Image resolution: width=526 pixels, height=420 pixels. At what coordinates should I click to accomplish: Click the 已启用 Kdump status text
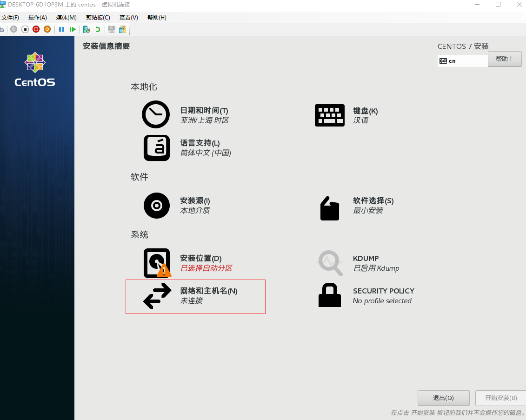tap(376, 268)
